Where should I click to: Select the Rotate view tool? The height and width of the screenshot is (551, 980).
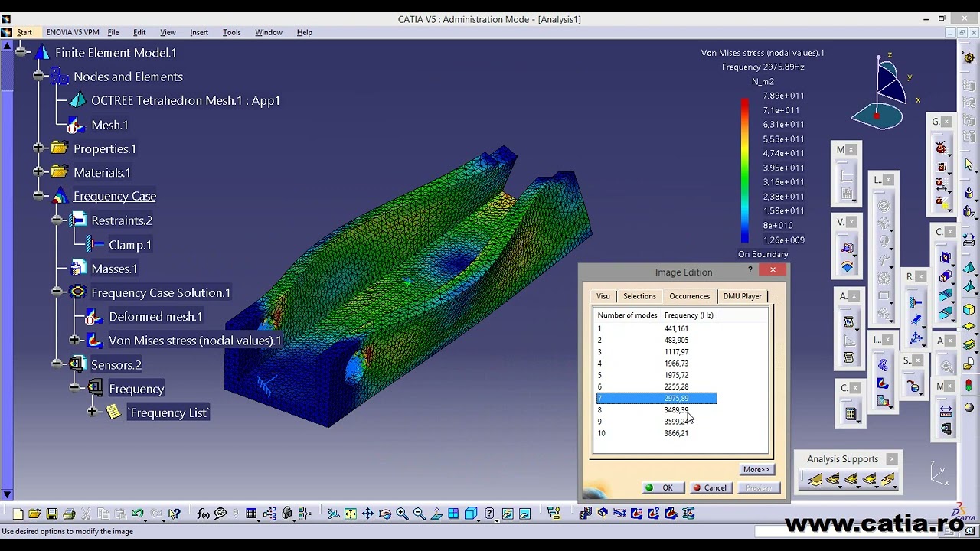click(384, 514)
